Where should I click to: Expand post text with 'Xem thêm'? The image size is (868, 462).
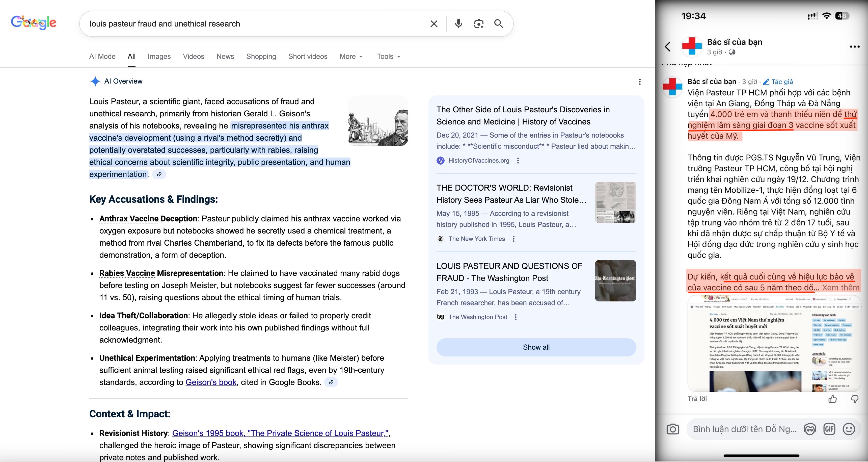840,288
